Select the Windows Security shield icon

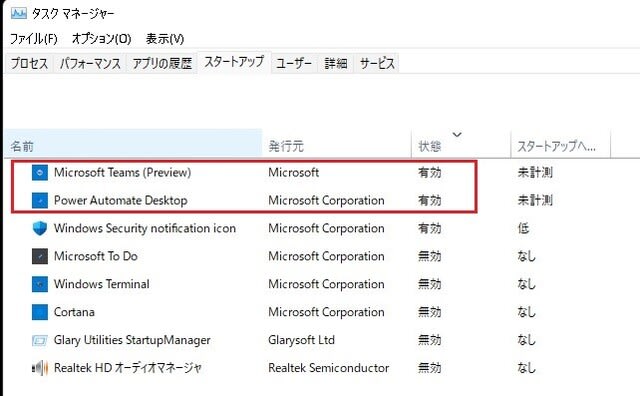[x=40, y=228]
